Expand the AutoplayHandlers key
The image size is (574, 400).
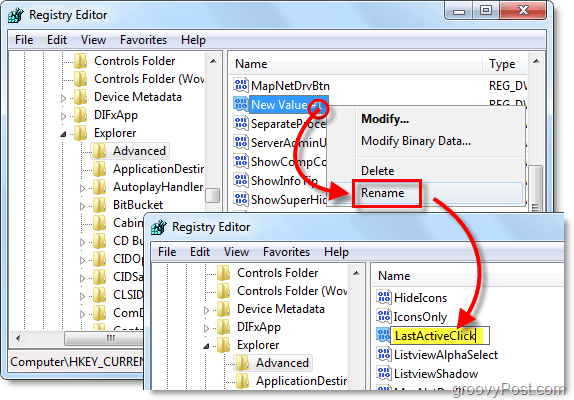[82, 188]
